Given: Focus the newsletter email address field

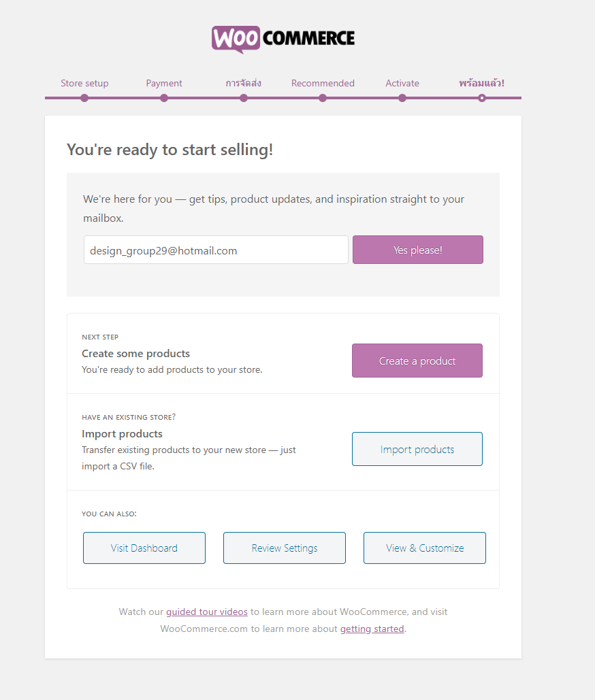Looking at the screenshot, I should [216, 250].
